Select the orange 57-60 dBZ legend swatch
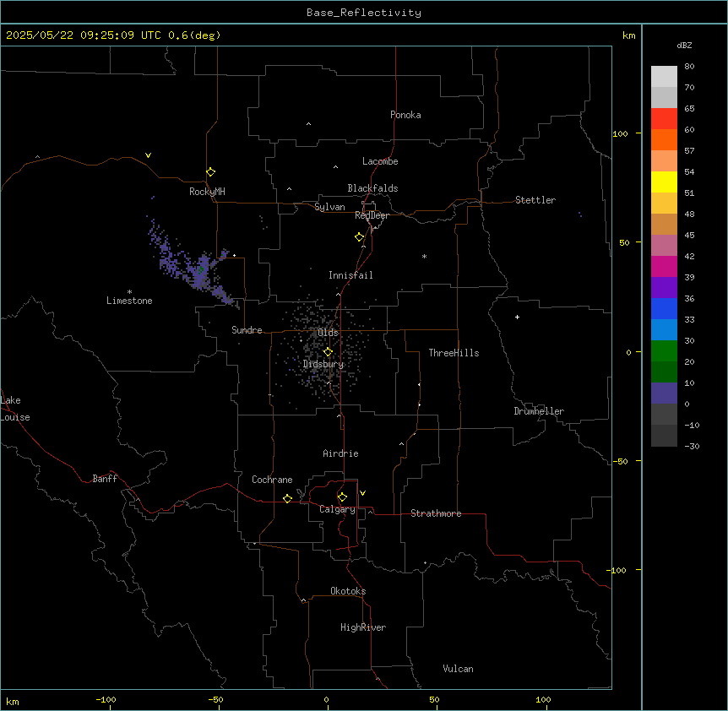The height and width of the screenshot is (711, 728). (664, 139)
